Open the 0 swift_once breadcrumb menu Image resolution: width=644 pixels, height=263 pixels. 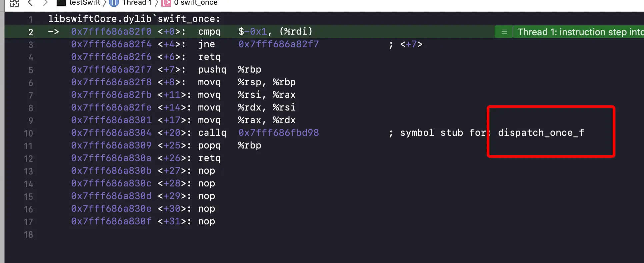[196, 3]
